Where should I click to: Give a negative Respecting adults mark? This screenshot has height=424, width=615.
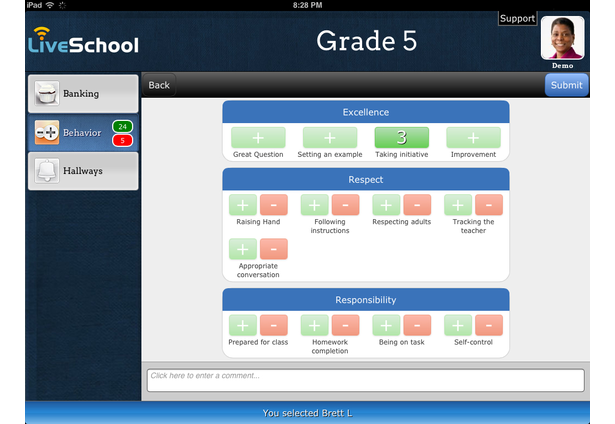[x=417, y=205]
